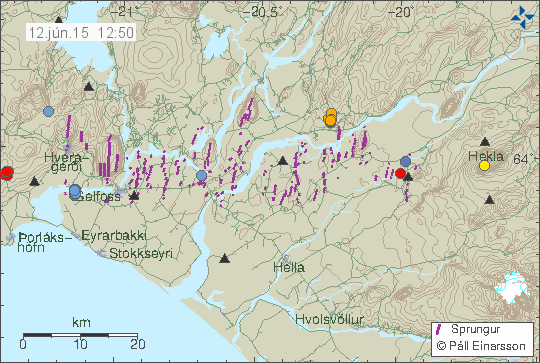Click the red marker at left edge
540x363 pixels.
click(6, 173)
